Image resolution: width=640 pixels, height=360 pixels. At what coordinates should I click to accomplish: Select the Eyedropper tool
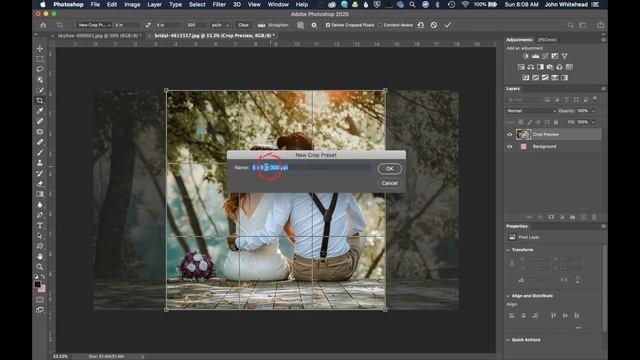click(x=40, y=111)
